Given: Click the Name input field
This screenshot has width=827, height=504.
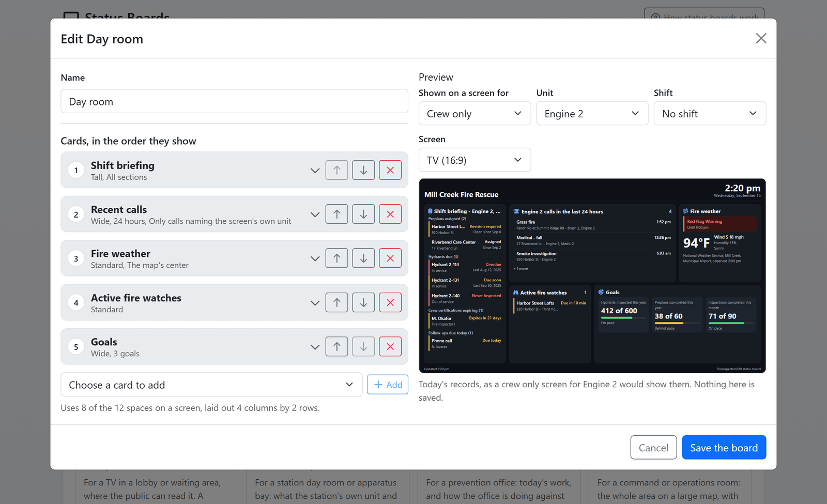Looking at the screenshot, I should 234,101.
